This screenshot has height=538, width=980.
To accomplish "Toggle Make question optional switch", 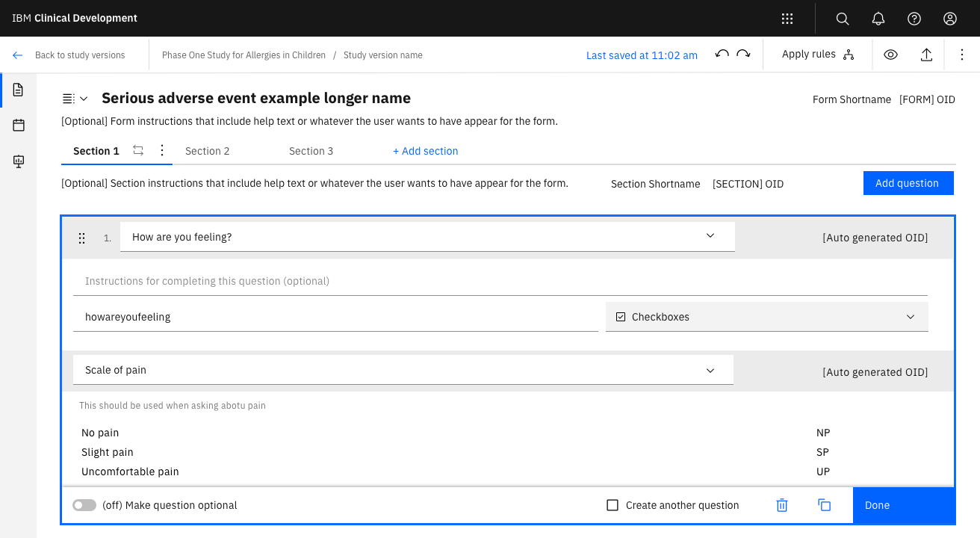I will point(84,506).
